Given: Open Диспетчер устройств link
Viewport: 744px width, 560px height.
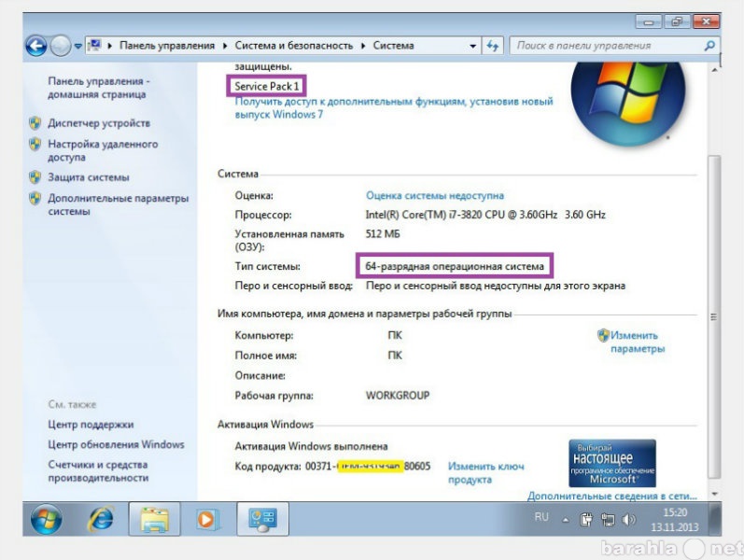Looking at the screenshot, I should (x=99, y=123).
